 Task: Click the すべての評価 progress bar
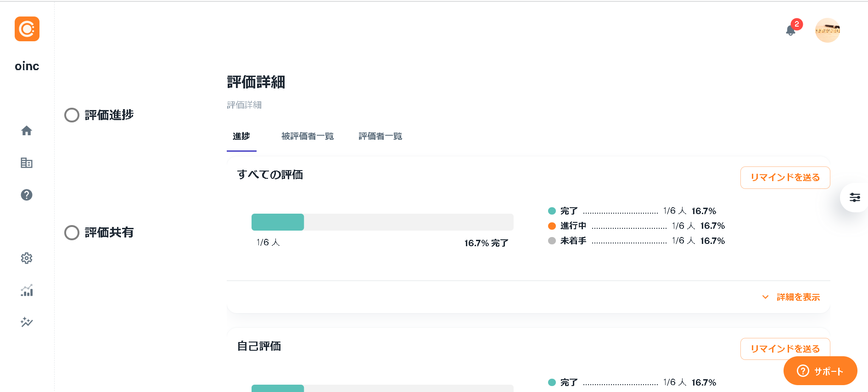(382, 222)
